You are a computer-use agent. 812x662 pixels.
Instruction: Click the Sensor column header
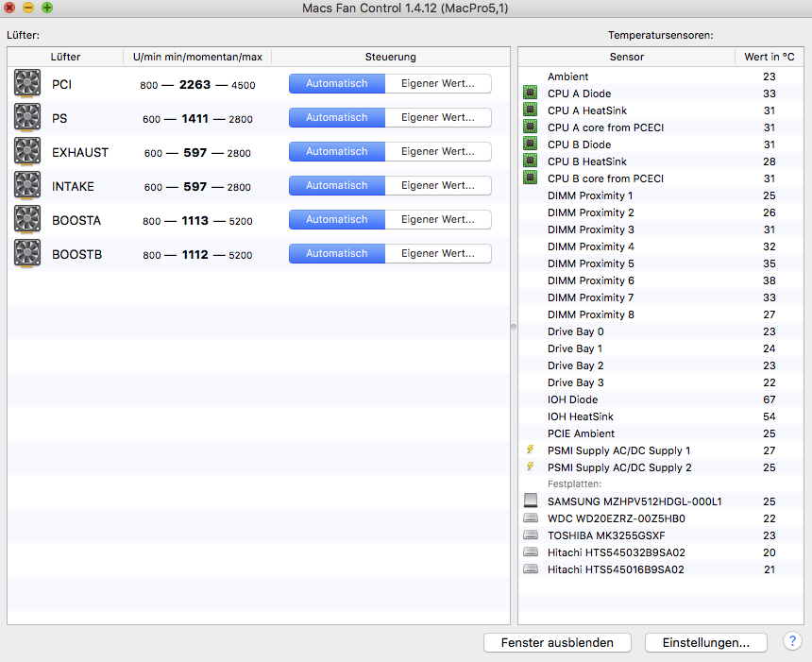(x=627, y=57)
